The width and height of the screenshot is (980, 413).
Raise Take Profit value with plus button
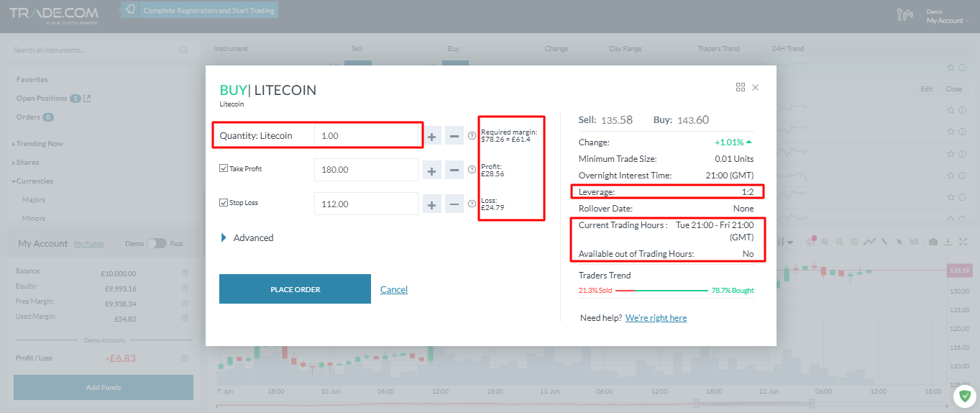tap(431, 170)
